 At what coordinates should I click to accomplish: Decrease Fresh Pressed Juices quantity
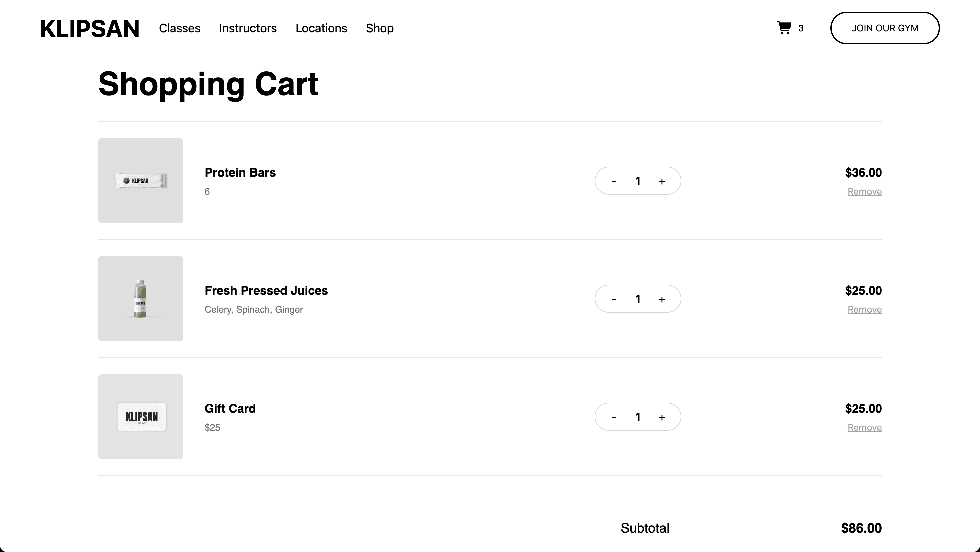pos(613,299)
